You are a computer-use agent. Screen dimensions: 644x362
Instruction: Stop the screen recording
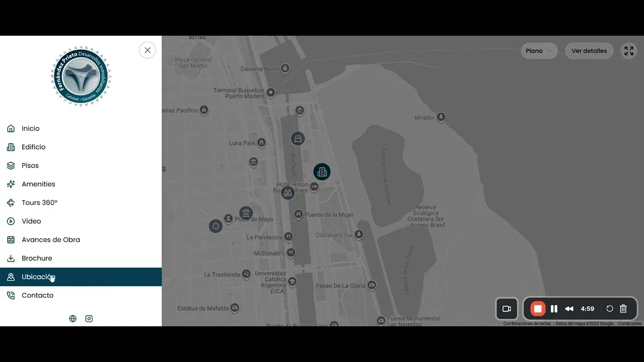point(538,309)
